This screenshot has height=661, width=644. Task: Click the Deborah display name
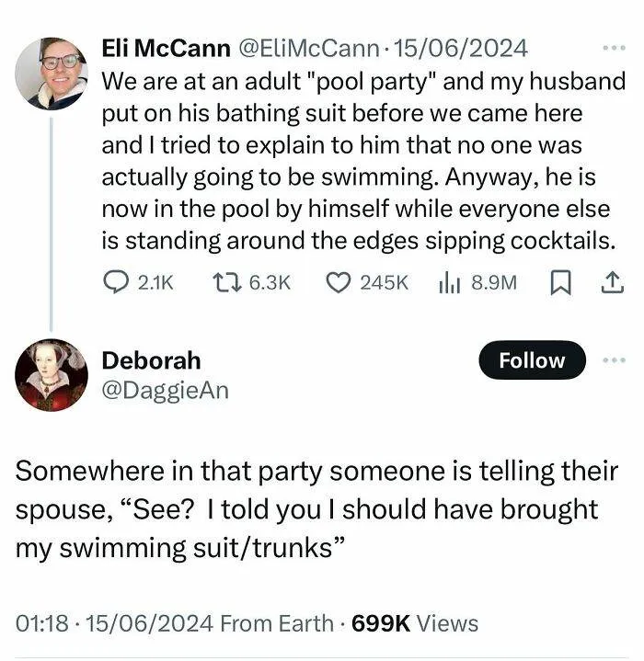point(150,360)
